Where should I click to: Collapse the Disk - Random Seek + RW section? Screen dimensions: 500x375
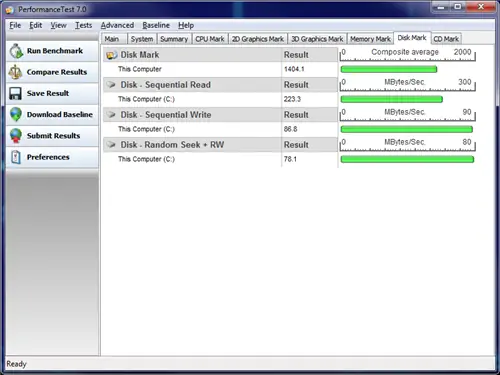pos(111,145)
